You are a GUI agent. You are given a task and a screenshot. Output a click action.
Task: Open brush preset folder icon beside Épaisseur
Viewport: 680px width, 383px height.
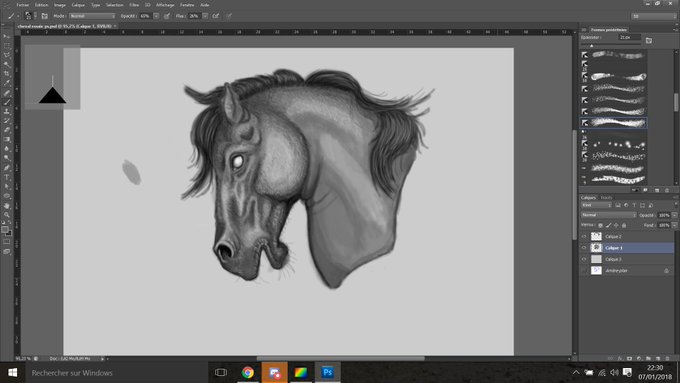pyautogui.click(x=649, y=40)
